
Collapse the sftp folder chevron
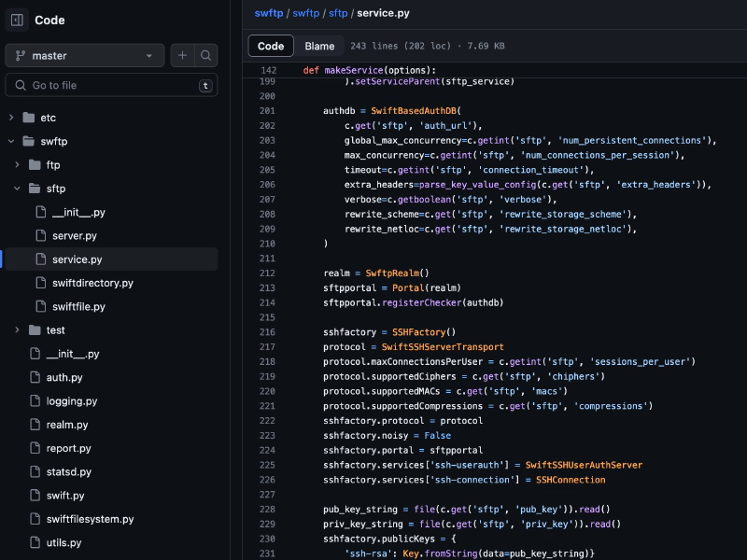click(x=17, y=189)
